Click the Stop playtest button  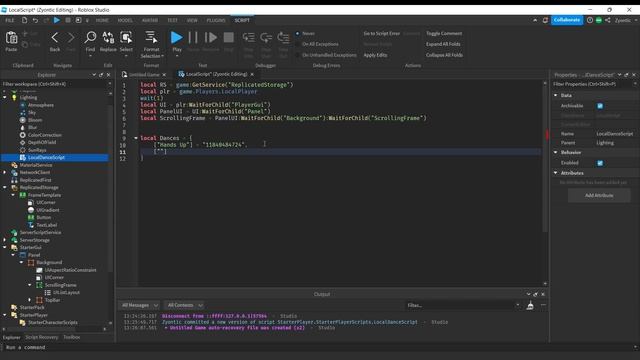229,38
